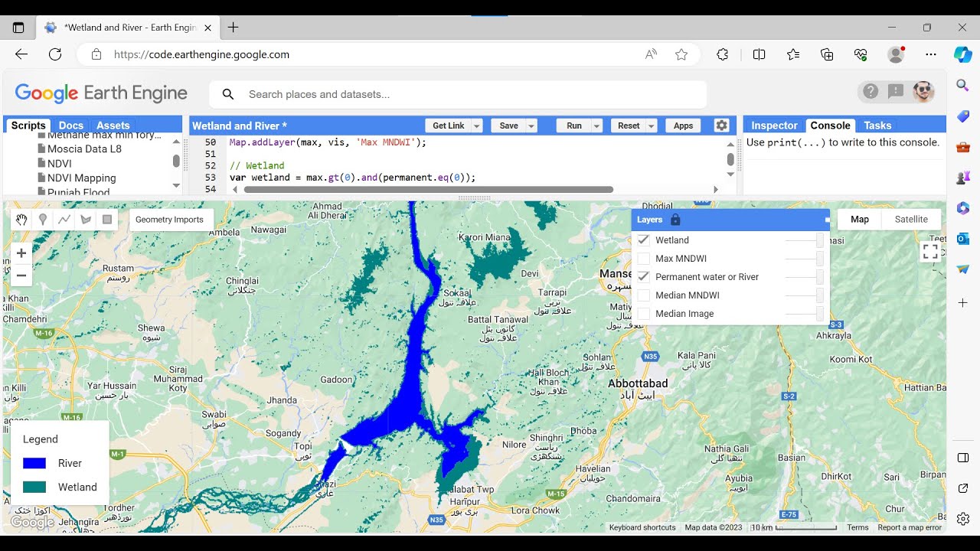The width and height of the screenshot is (980, 551).
Task: Refresh the browser page
Action: [x=55, y=54]
